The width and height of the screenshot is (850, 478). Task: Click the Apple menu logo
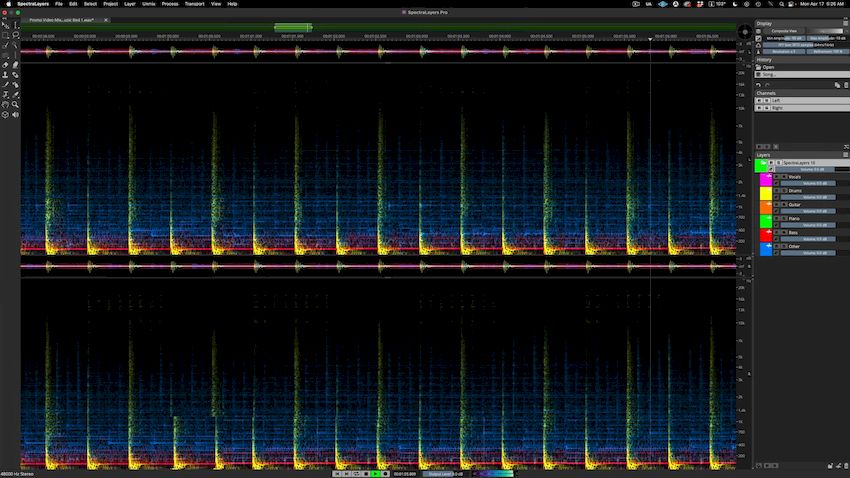tap(8, 4)
